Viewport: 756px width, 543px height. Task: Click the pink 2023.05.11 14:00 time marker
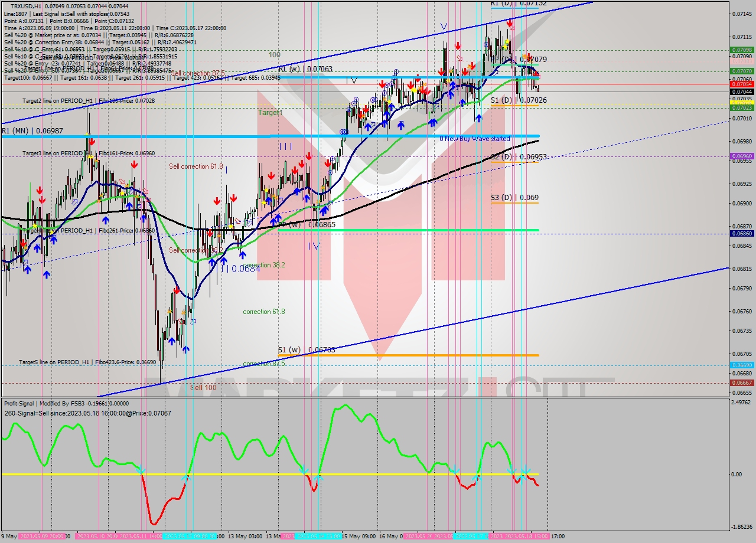click(x=141, y=537)
